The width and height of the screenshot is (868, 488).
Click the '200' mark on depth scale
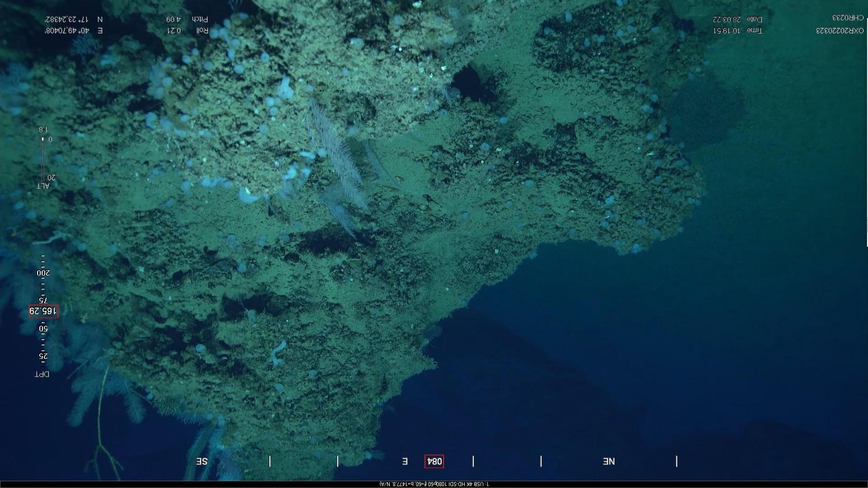(43, 273)
